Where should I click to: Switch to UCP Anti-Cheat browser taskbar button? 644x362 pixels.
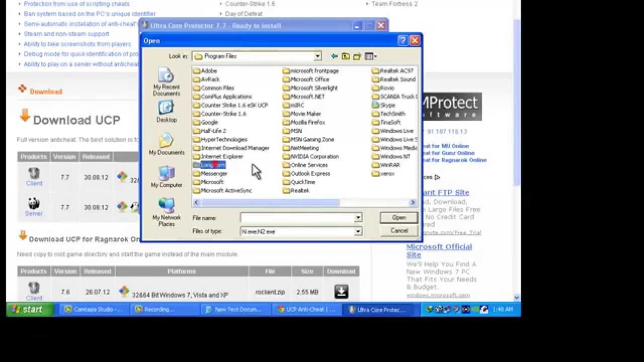pos(306,309)
